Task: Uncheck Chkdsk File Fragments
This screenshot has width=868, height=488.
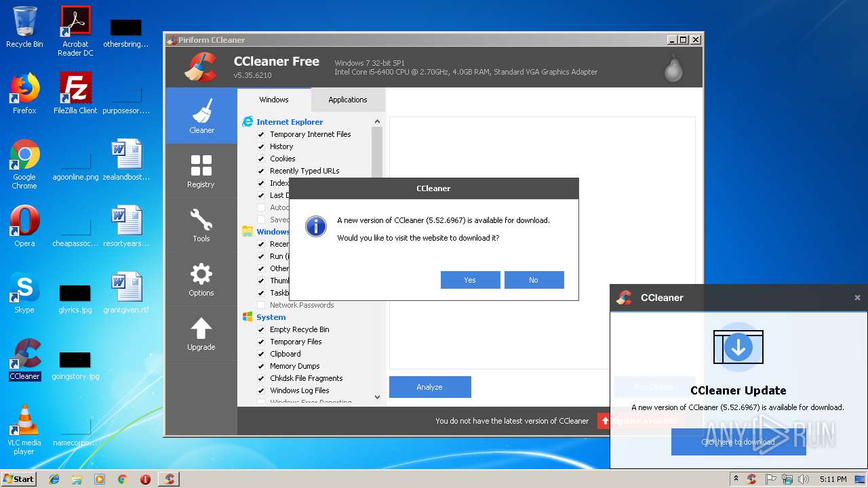Action: point(261,378)
